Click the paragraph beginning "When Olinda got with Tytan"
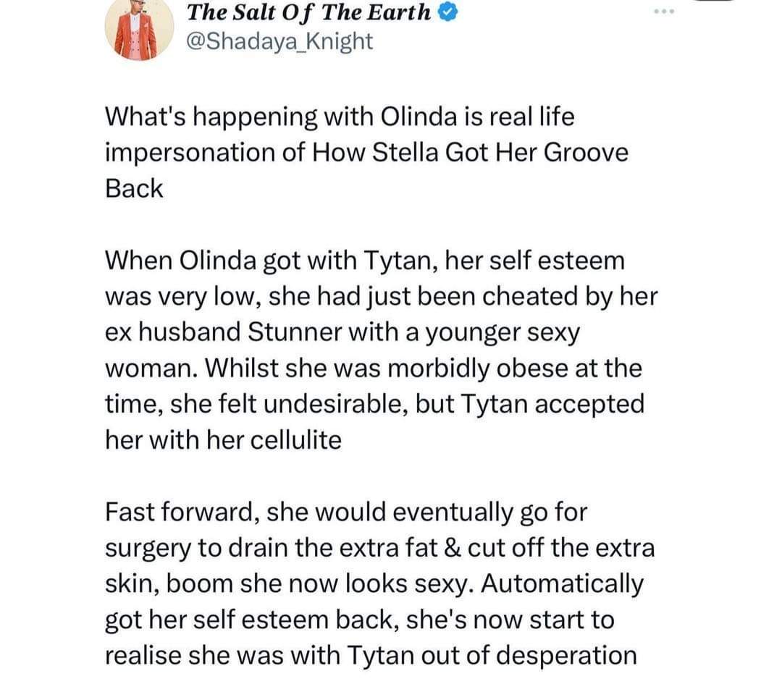782x700 pixels. coord(382,350)
